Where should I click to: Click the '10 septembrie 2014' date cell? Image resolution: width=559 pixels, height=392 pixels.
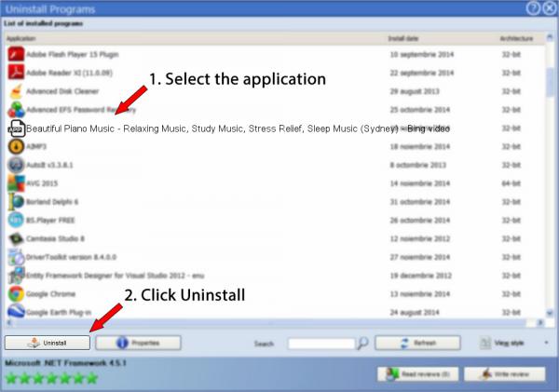pyautogui.click(x=422, y=54)
